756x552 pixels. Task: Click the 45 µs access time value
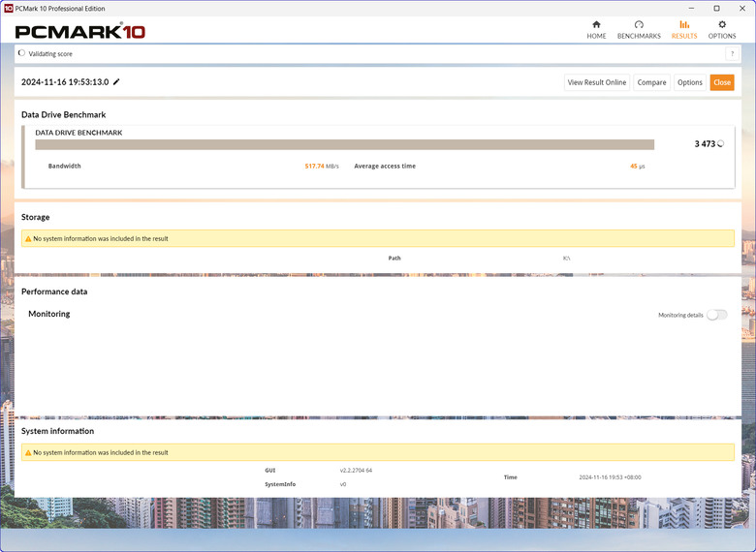[x=637, y=167]
